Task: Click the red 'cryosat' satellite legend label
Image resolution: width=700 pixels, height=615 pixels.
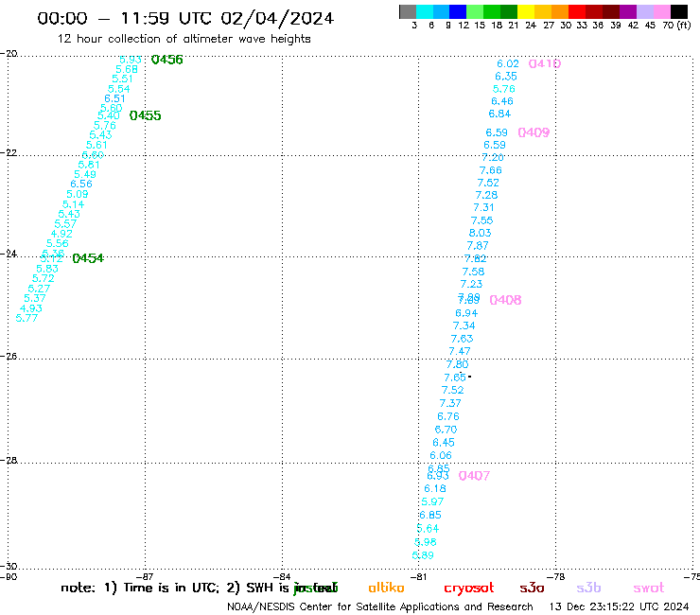Action: (469, 589)
